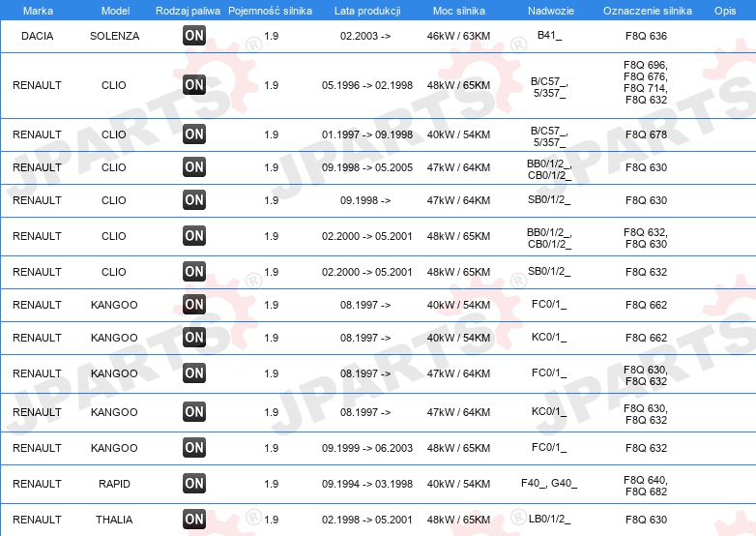Select the RAPID model cell
Screen dimensions: 756x536
pyautogui.click(x=114, y=484)
